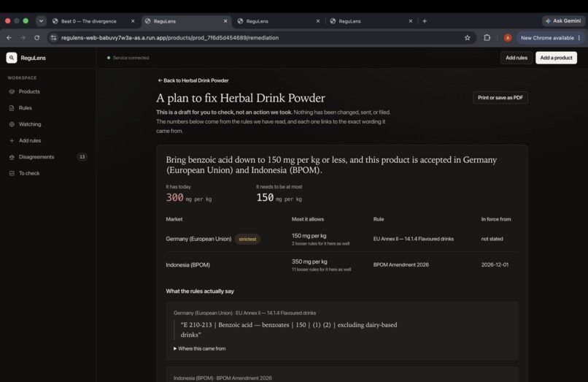This screenshot has height=382, width=588.
Task: Click the Rules document icon
Action: [12, 108]
